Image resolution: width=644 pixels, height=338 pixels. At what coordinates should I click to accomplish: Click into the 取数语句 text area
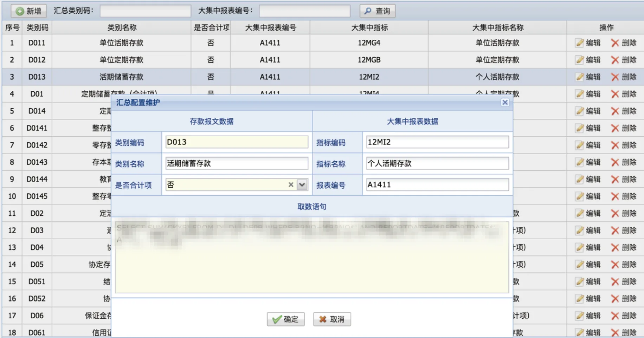[x=312, y=267]
